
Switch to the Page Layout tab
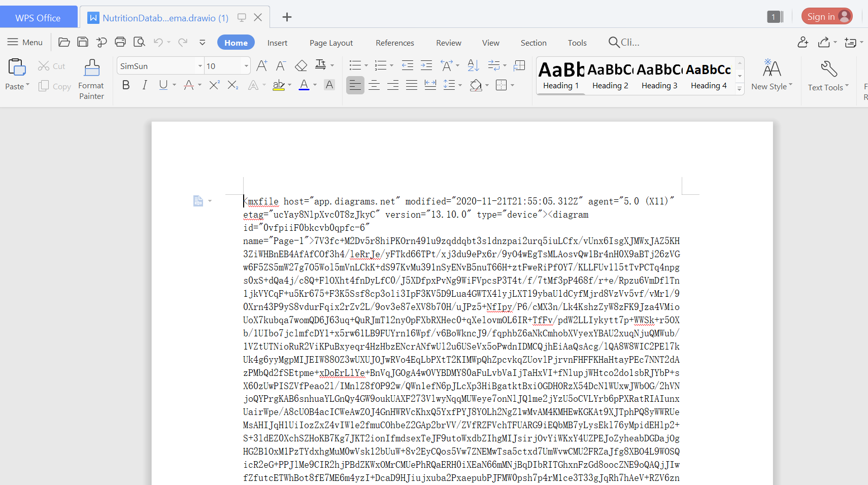point(331,43)
